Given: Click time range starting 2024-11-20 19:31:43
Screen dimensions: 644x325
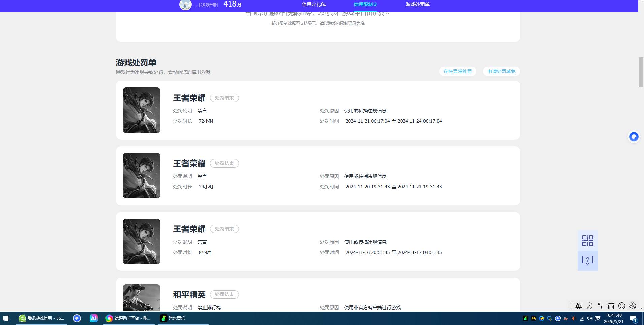Looking at the screenshot, I should pyautogui.click(x=394, y=187).
